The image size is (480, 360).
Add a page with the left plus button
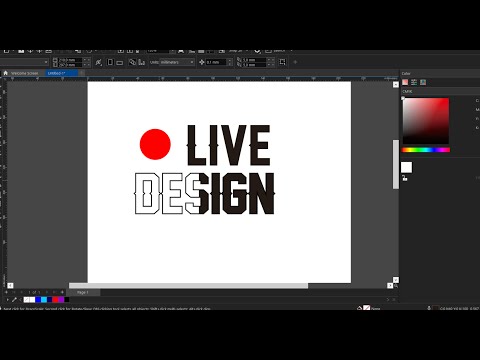pyautogui.click(x=6, y=292)
